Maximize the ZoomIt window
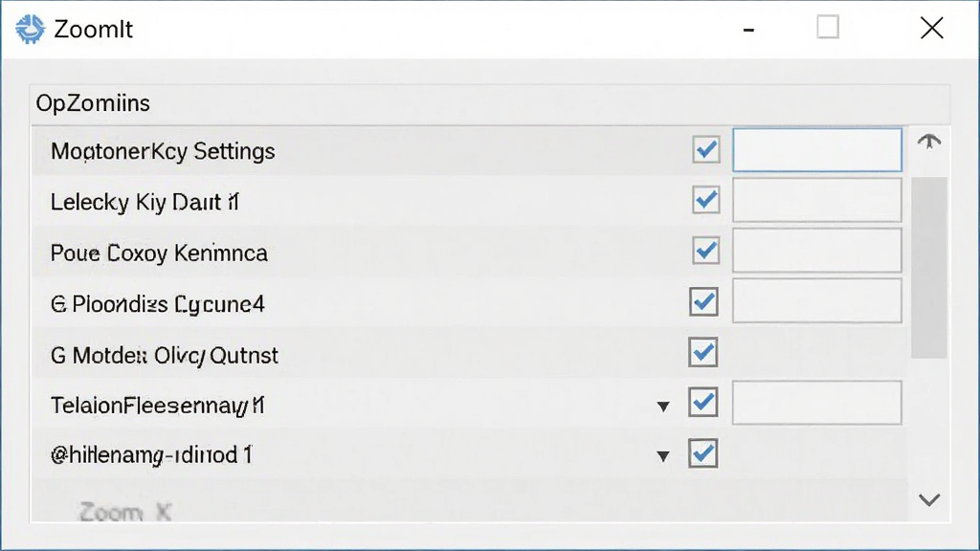Image resolution: width=980 pixels, height=551 pixels. click(828, 28)
